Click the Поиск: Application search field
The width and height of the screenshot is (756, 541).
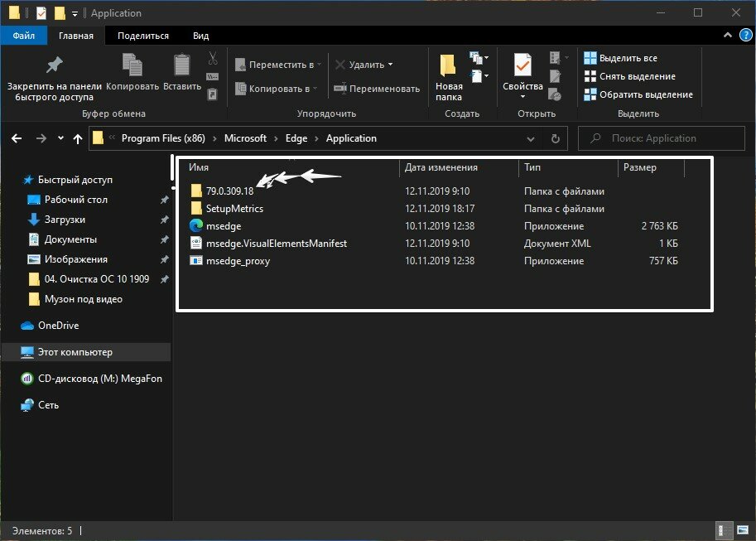[x=661, y=138]
